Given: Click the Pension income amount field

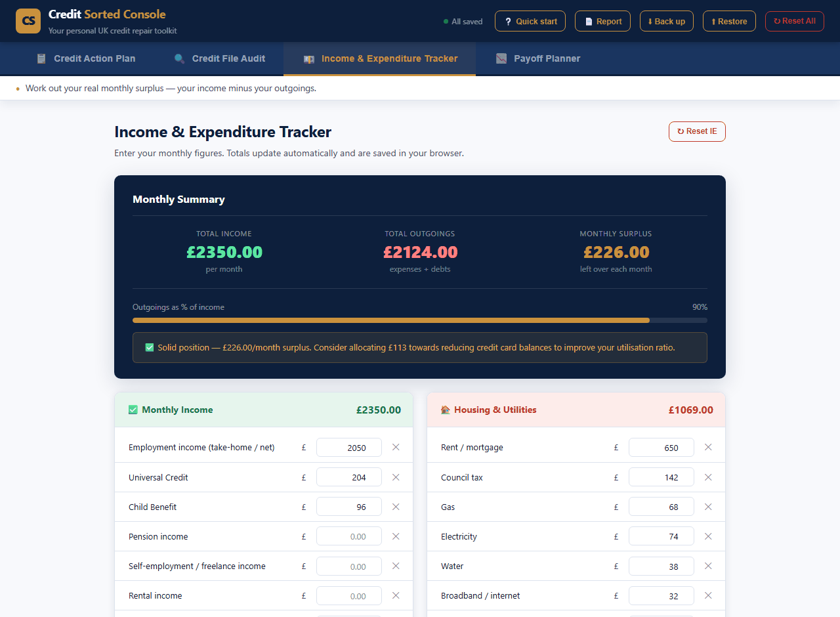Looking at the screenshot, I should click(x=349, y=536).
